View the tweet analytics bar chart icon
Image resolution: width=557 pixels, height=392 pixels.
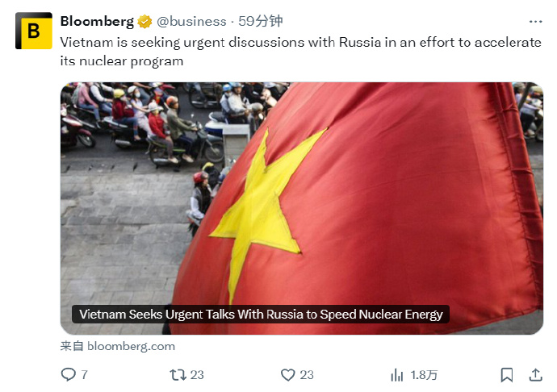click(x=397, y=374)
